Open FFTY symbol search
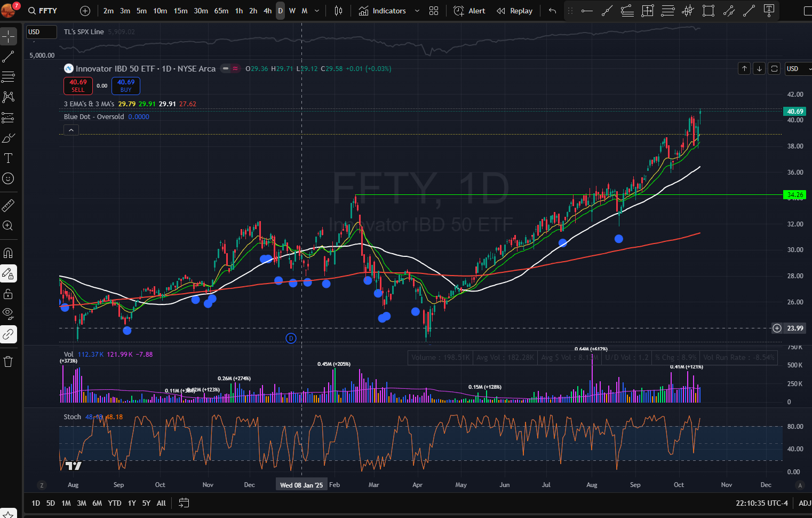Image resolution: width=812 pixels, height=518 pixels. (x=43, y=11)
